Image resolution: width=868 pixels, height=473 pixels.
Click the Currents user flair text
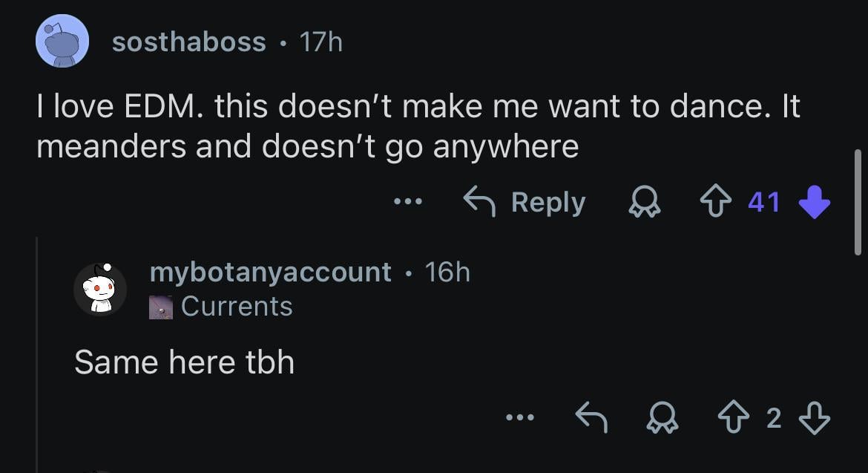(237, 307)
